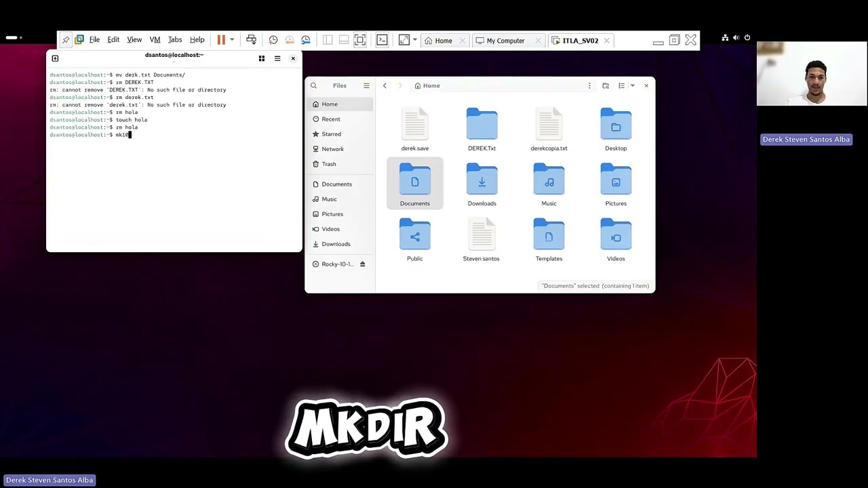This screenshot has height=488, width=868.
Task: Open the VMware Edit menu
Action: coord(113,41)
